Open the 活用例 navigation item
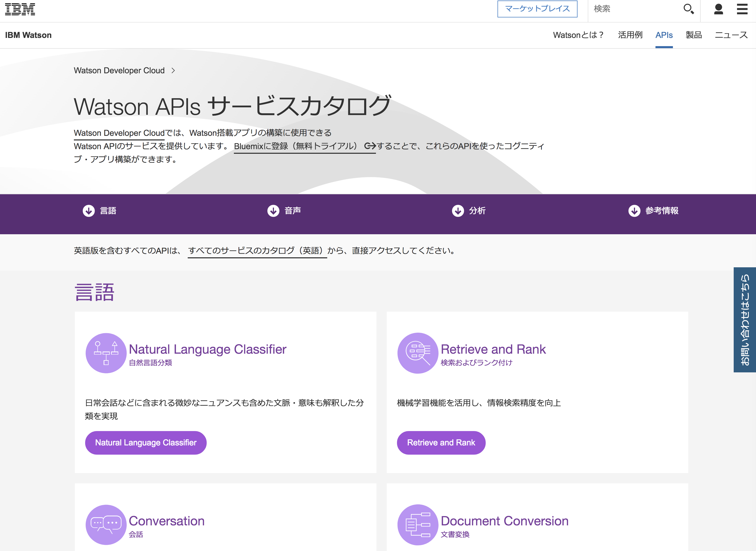 click(x=630, y=35)
